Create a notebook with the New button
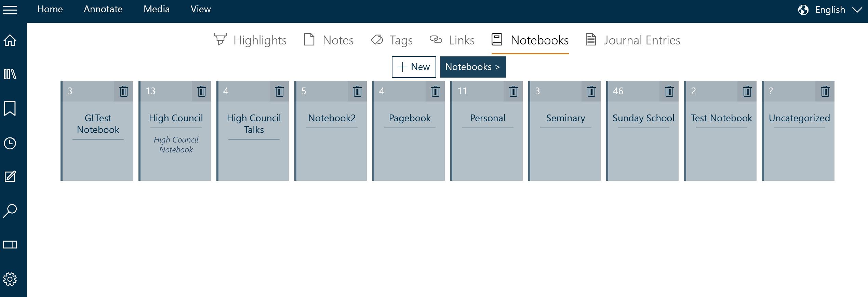 (x=414, y=67)
